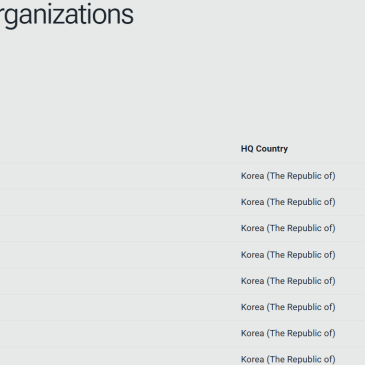Click the empty left area of fourth table row

(x=117, y=255)
